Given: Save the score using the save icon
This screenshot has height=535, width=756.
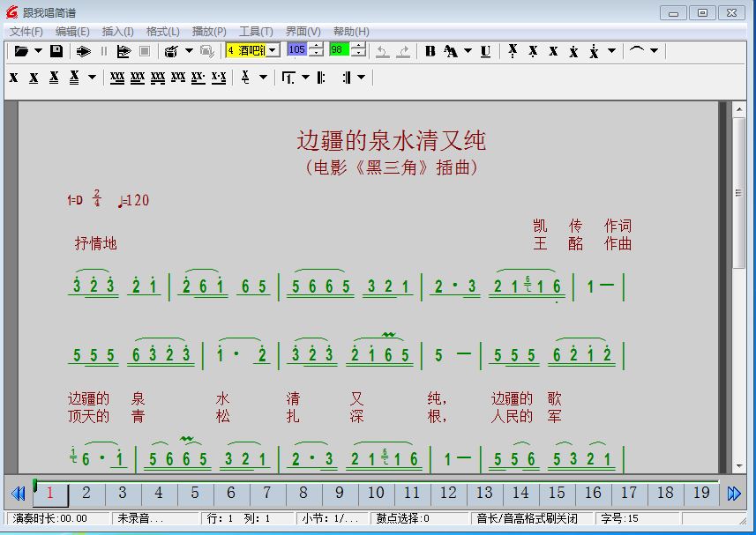Looking at the screenshot, I should pyautogui.click(x=55, y=50).
